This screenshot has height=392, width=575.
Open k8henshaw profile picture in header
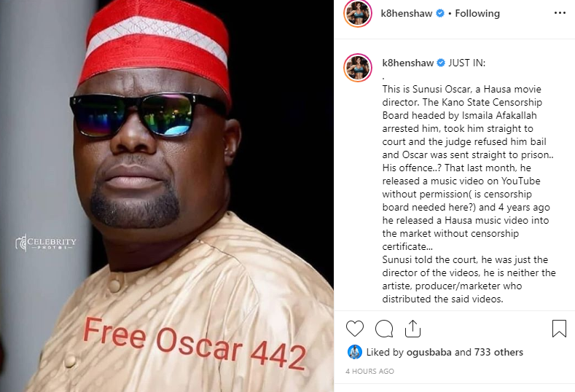tap(358, 13)
